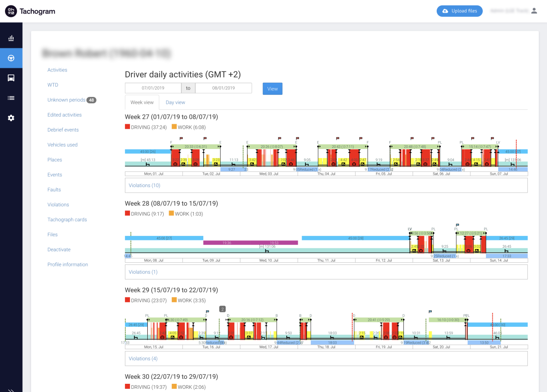
Task: Open the Unknown periods link
Action: [66, 100]
